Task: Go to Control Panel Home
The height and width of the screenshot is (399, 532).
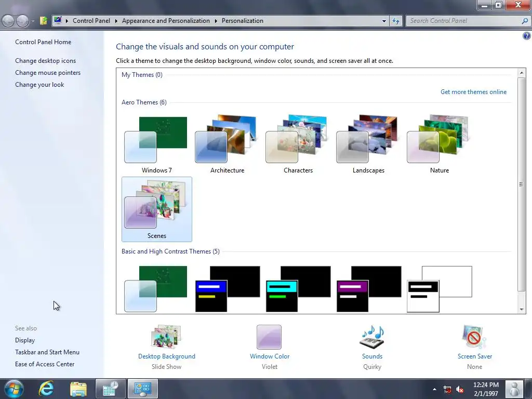Action: (x=43, y=42)
